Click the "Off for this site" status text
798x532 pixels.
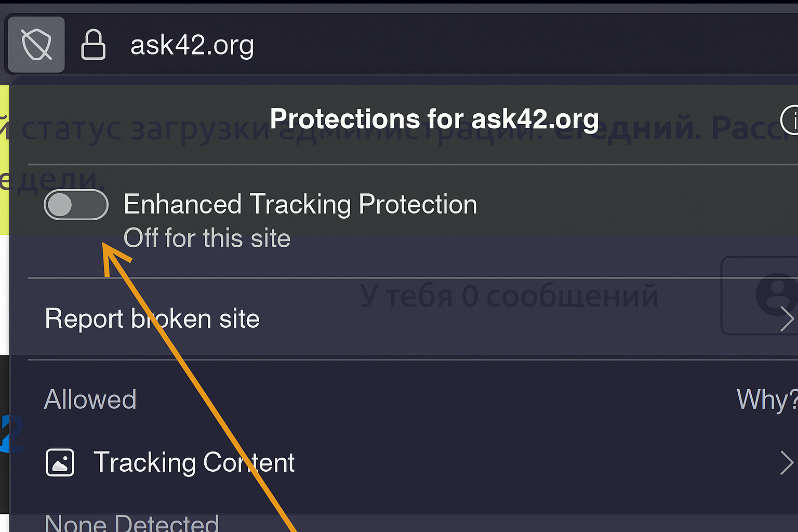click(207, 238)
